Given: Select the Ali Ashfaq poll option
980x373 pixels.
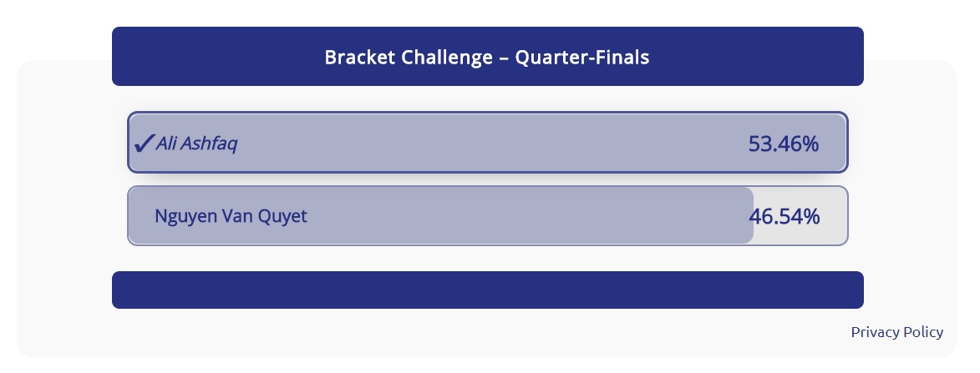Looking at the screenshot, I should 487,143.
